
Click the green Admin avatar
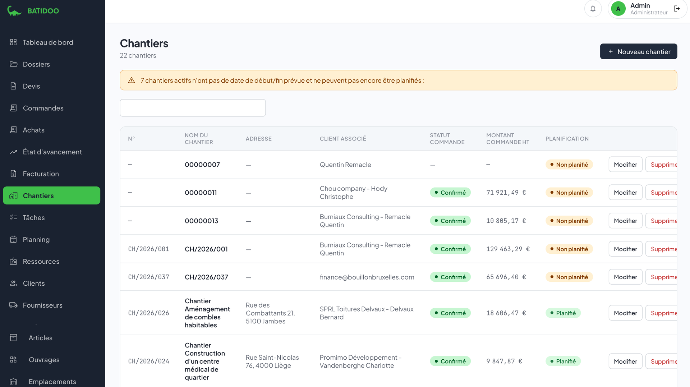(618, 9)
